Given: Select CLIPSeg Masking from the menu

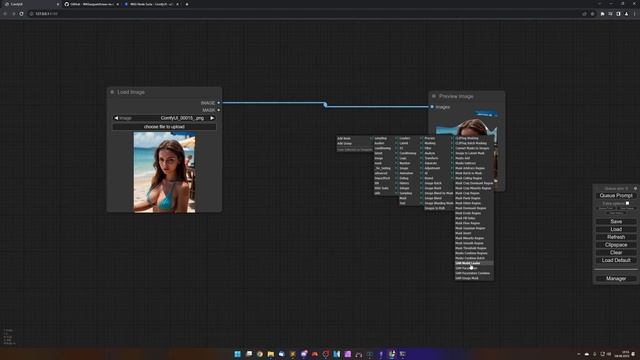Looking at the screenshot, I should pyautogui.click(x=474, y=138).
